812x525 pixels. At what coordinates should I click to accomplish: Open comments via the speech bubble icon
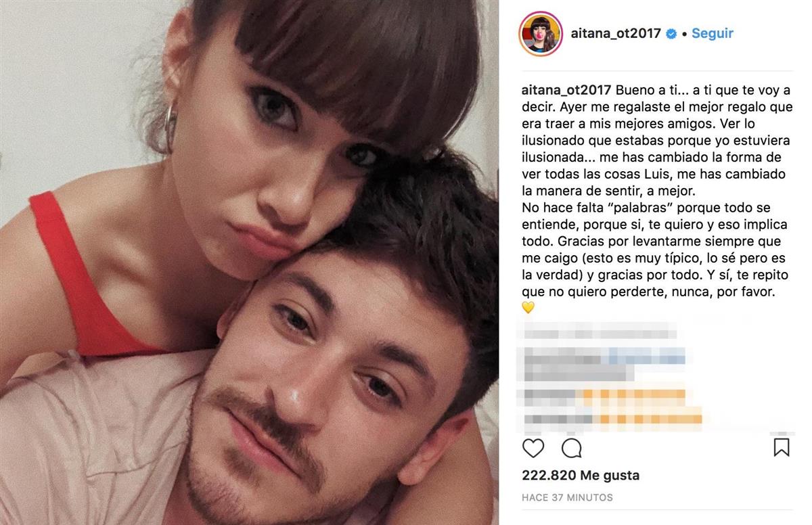coord(572,448)
